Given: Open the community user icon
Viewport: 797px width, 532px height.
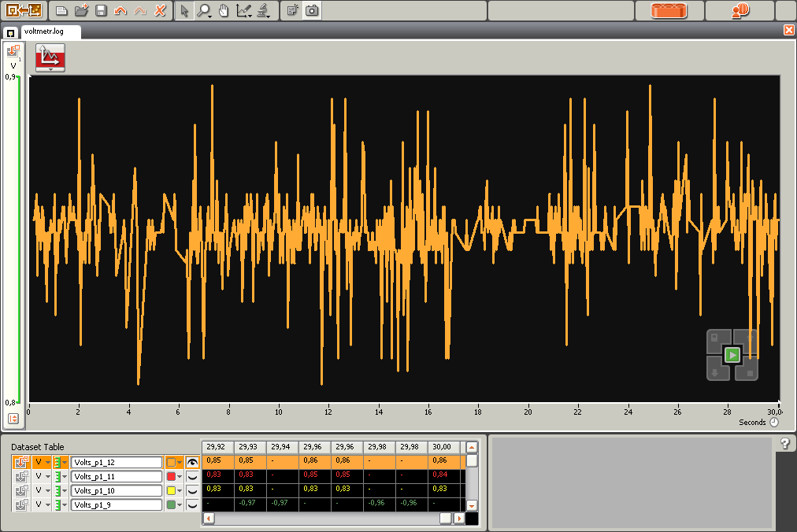Looking at the screenshot, I should (x=740, y=10).
